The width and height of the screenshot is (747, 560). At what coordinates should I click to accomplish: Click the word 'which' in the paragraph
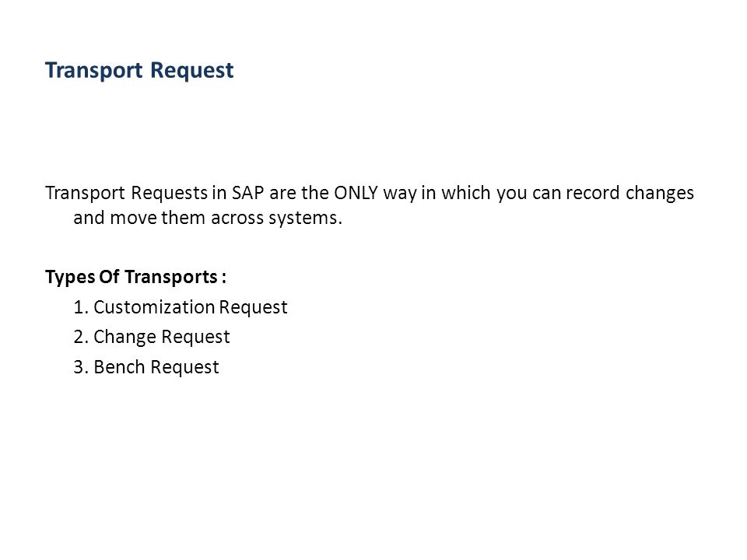(466, 193)
